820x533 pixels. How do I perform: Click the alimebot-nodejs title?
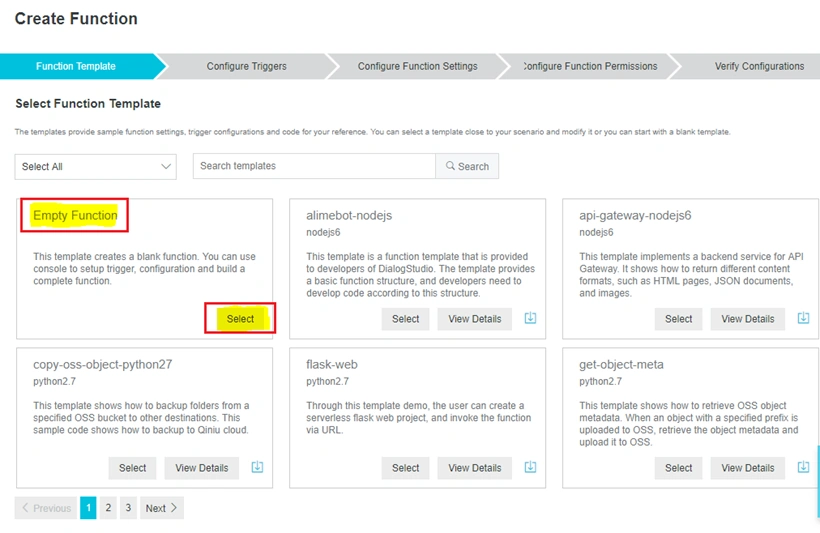pos(349,216)
